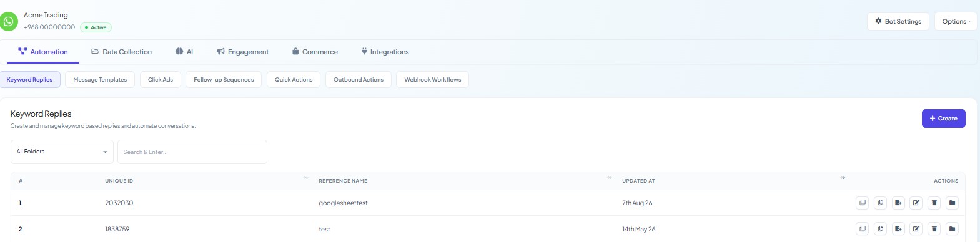The image size is (980, 242).
Task: Click the date 14th May 26
Action: (639, 230)
